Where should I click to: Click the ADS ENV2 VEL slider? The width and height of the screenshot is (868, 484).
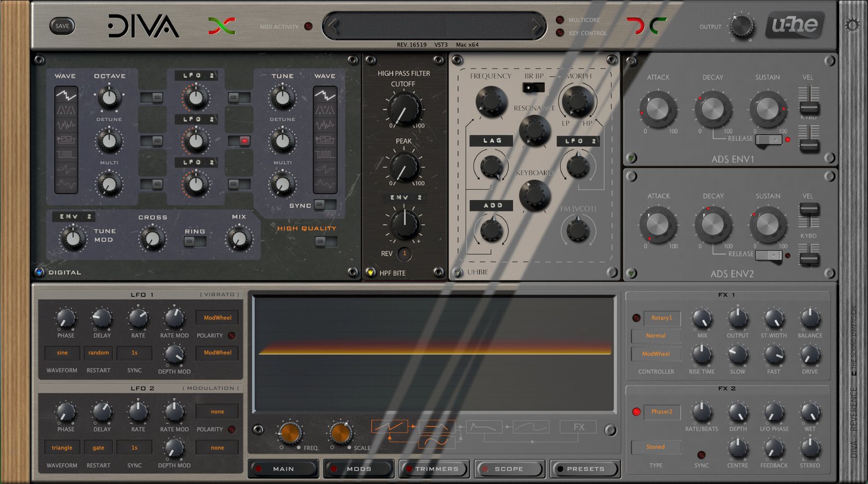808,217
